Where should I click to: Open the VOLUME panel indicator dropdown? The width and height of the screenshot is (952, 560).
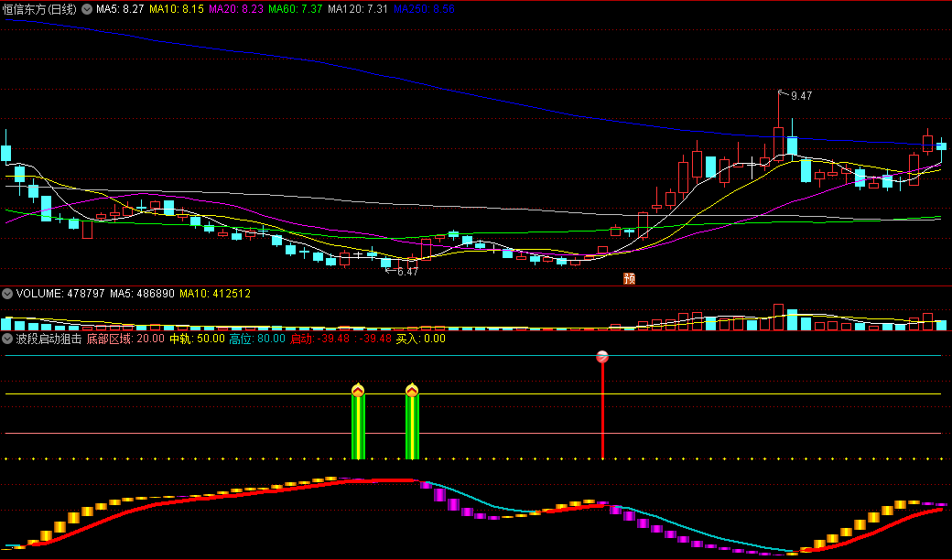point(7,294)
